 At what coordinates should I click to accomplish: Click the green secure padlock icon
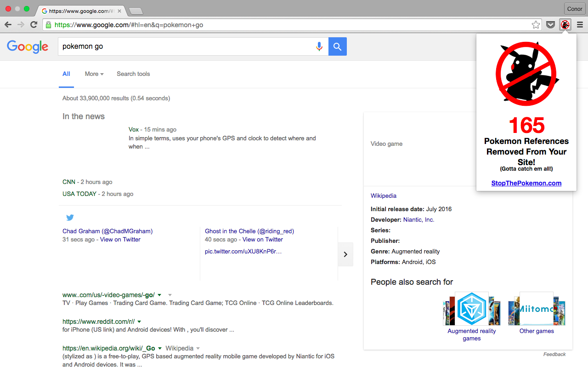(x=48, y=25)
